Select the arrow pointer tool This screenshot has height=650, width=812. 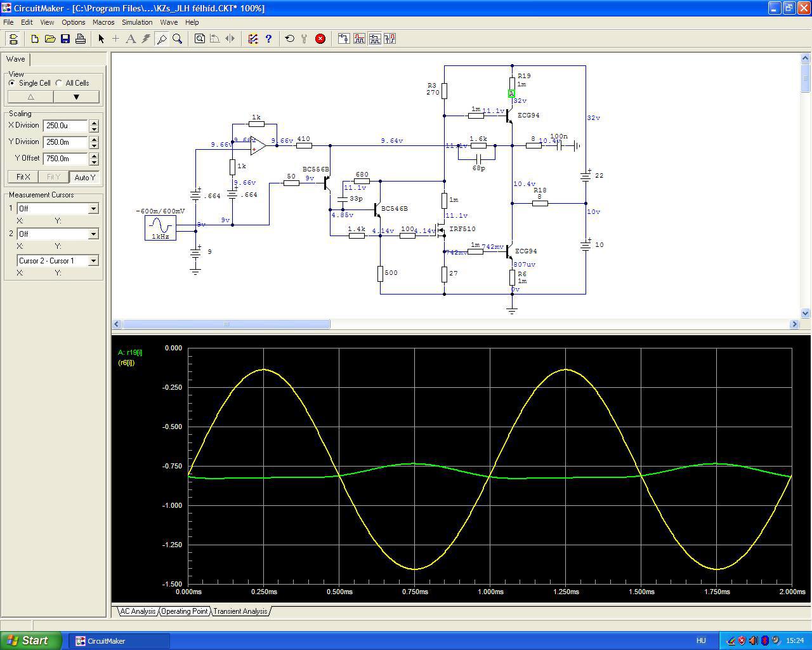pos(101,39)
